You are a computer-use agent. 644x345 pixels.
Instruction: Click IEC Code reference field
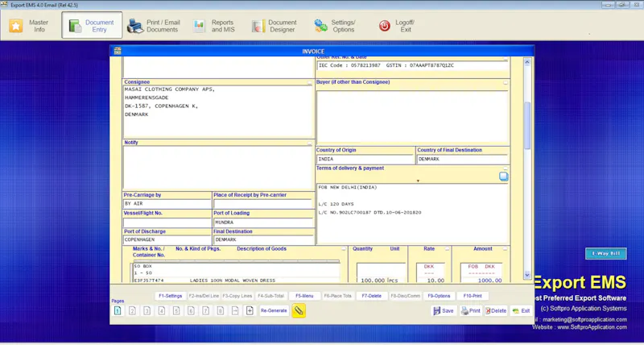pyautogui.click(x=412, y=66)
